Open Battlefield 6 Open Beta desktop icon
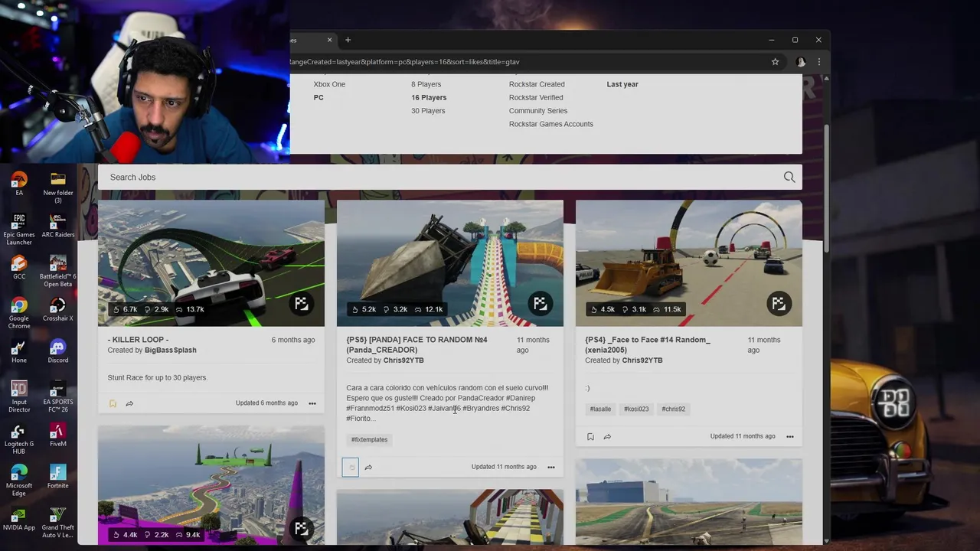The height and width of the screenshot is (551, 980). pos(58,272)
